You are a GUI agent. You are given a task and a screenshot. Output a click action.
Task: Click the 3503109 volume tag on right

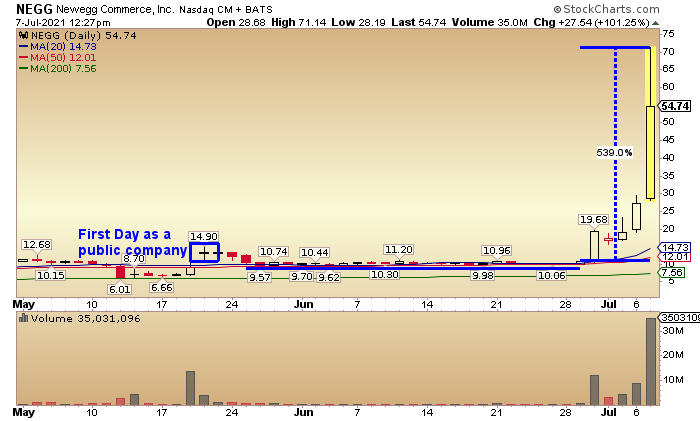[679, 317]
